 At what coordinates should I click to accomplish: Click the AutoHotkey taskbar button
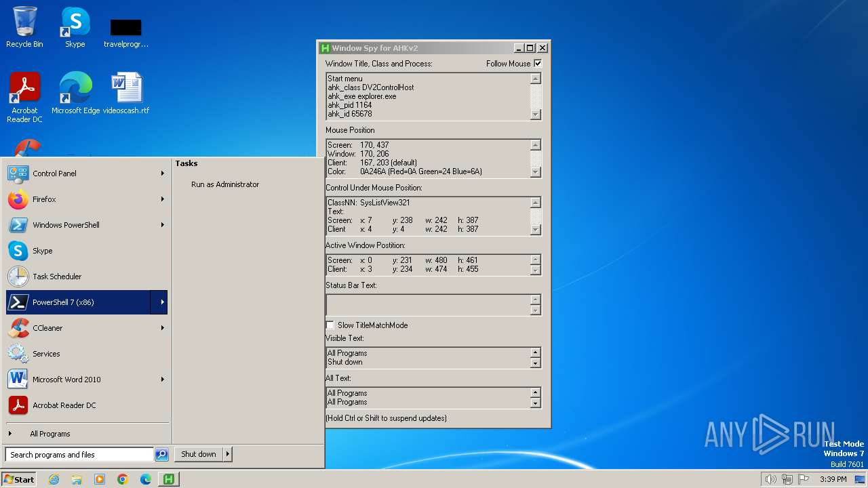click(168, 479)
